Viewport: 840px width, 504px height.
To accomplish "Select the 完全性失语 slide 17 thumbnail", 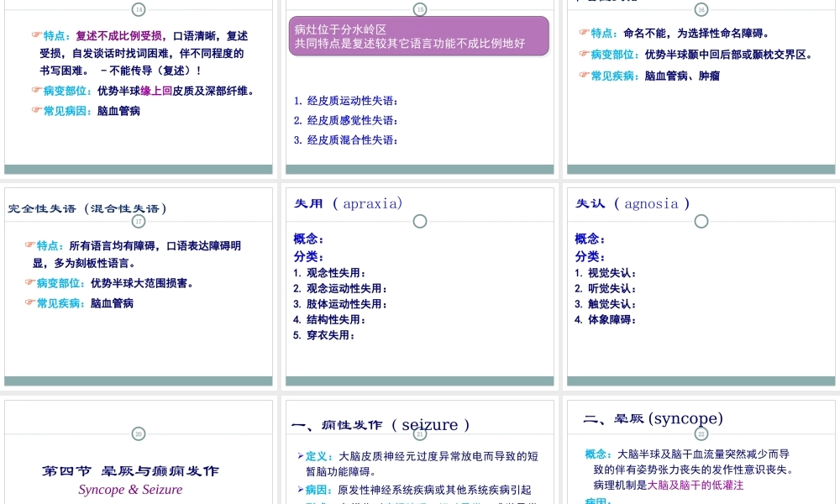I will 139,286.
